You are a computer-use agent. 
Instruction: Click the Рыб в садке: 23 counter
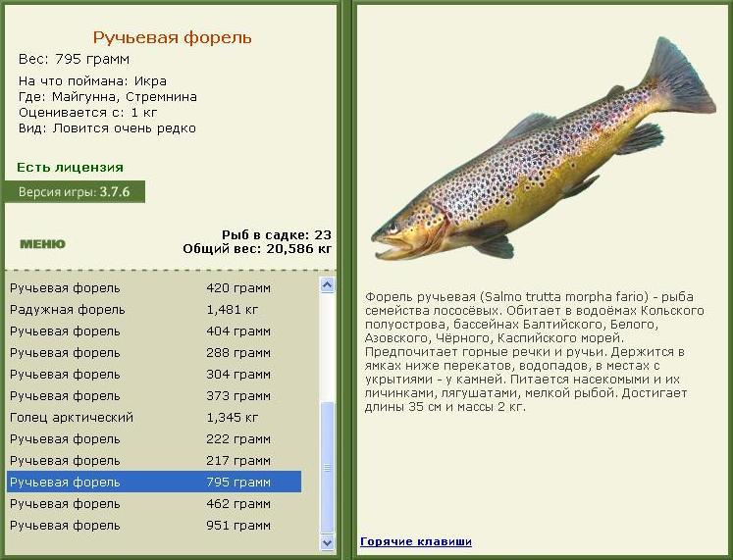pyautogui.click(x=277, y=235)
